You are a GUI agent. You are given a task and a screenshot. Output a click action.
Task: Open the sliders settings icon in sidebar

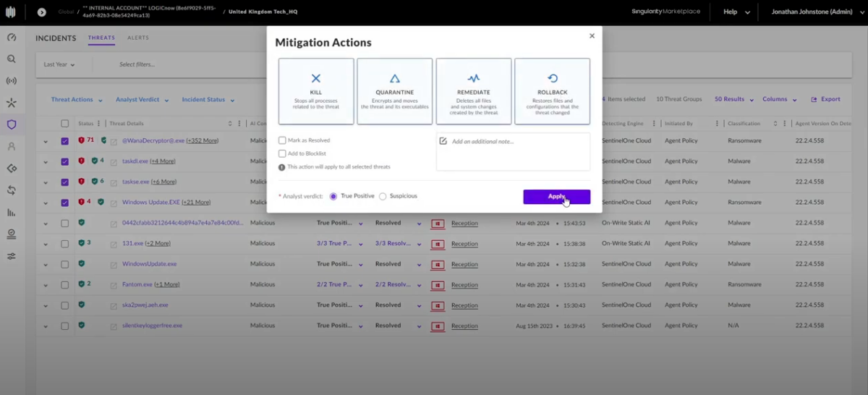pos(11,256)
